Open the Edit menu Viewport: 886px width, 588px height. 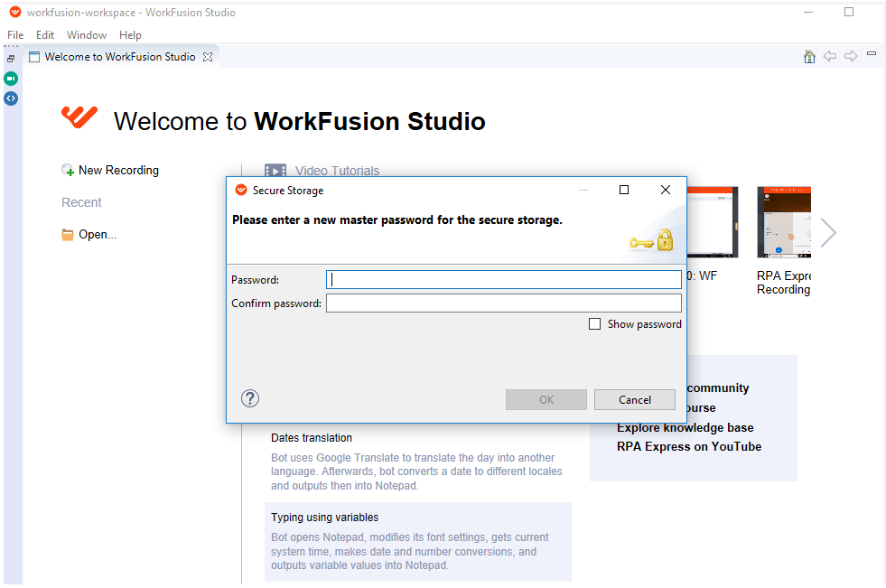[x=45, y=35]
